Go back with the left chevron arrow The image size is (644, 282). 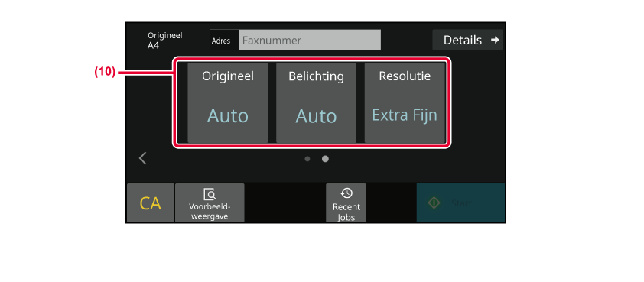143,158
